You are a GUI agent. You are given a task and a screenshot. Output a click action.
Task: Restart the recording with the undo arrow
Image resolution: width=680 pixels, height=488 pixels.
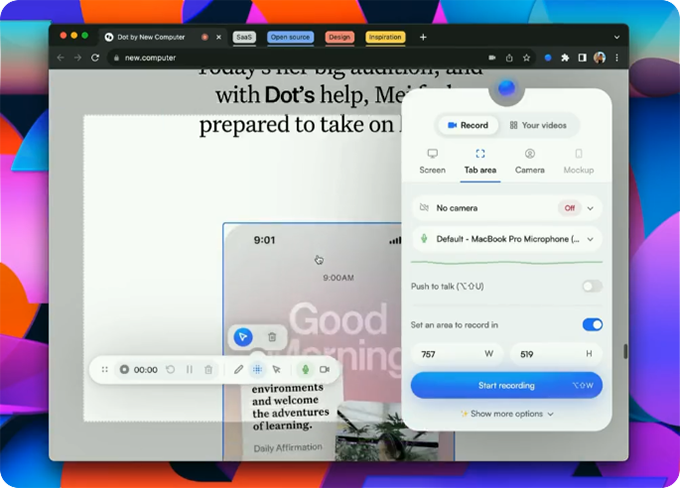(x=170, y=370)
